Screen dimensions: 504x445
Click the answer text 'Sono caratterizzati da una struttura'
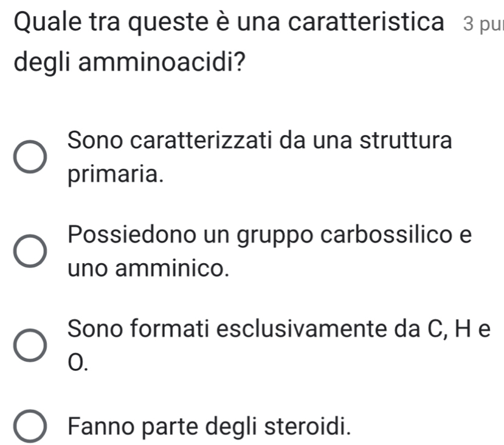[x=260, y=140]
